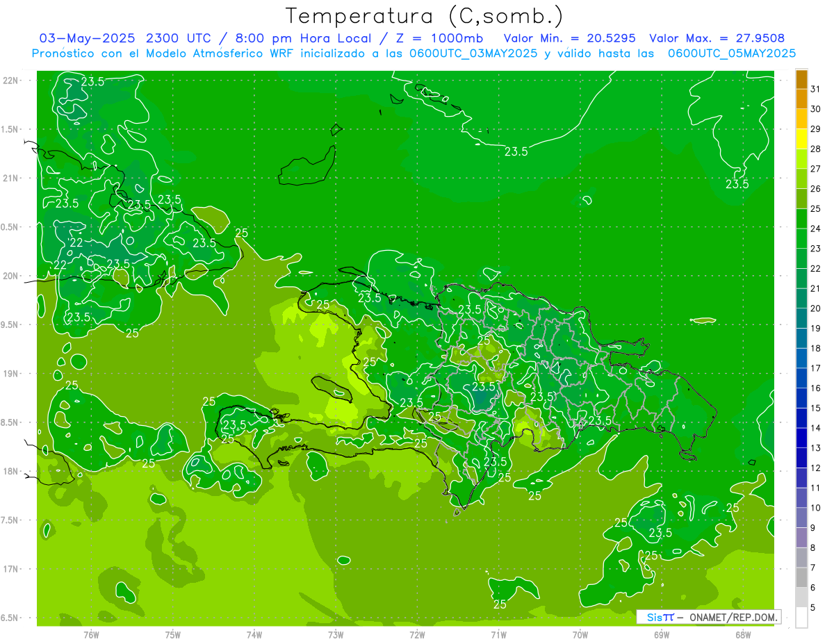Click the "17N" latitude axis label
This screenshot has height=644, width=834.
[x=10, y=569]
